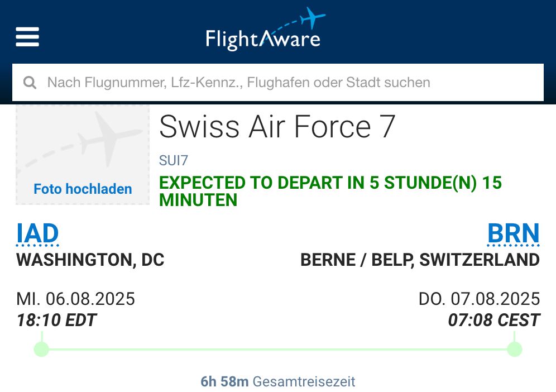556x392 pixels.
Task: Select the aircraft photo placeholder thumbnail
Action: pyautogui.click(x=82, y=155)
